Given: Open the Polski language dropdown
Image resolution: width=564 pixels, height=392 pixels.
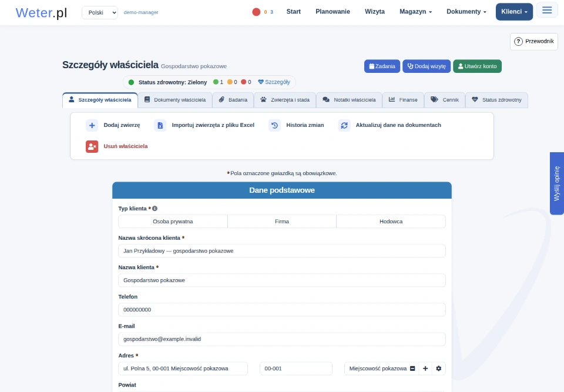Looking at the screenshot, I should point(100,12).
